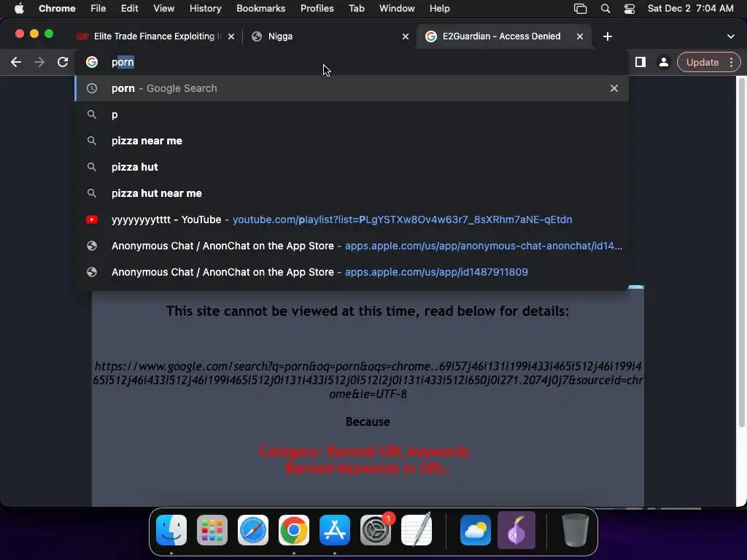Reload the current page
Viewport: 747px width, 560px height.
(63, 62)
